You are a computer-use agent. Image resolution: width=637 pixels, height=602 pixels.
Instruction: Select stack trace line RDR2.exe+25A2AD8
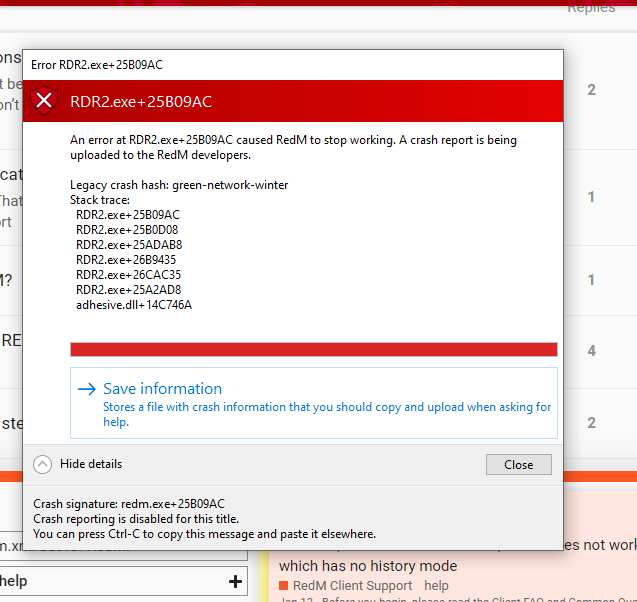coord(128,290)
